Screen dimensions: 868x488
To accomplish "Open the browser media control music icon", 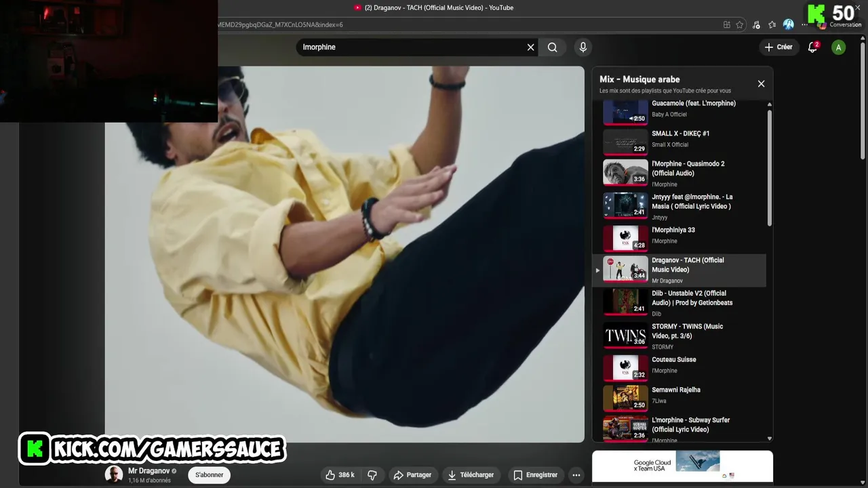I will pos(756,25).
